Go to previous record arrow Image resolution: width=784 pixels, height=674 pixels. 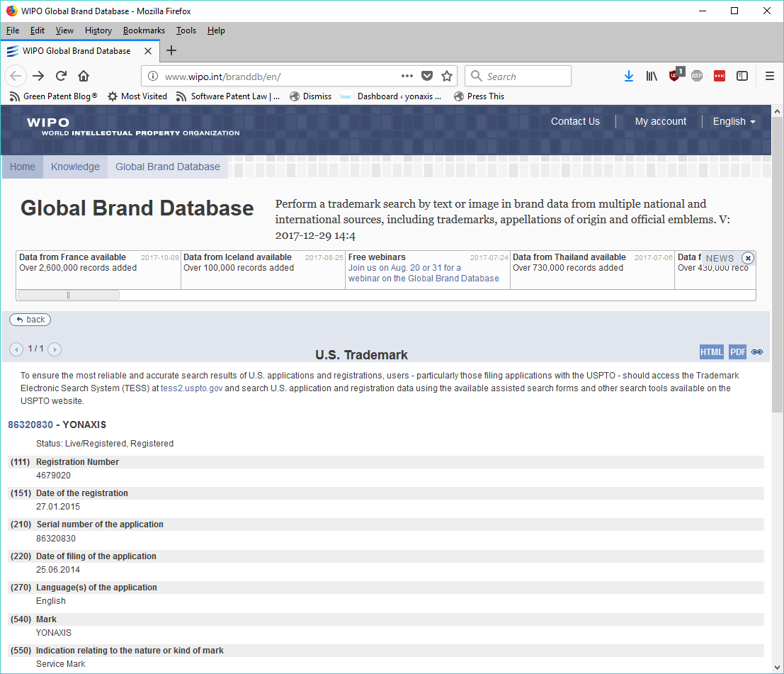[x=16, y=349]
